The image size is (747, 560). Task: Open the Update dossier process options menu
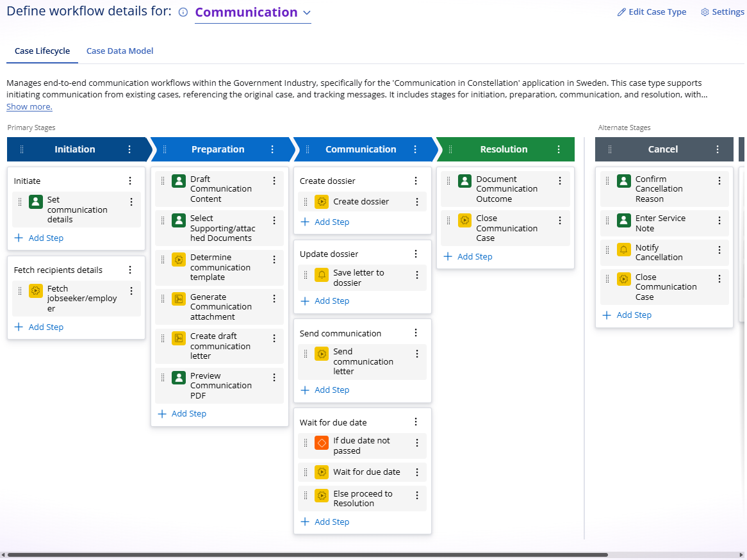(415, 254)
